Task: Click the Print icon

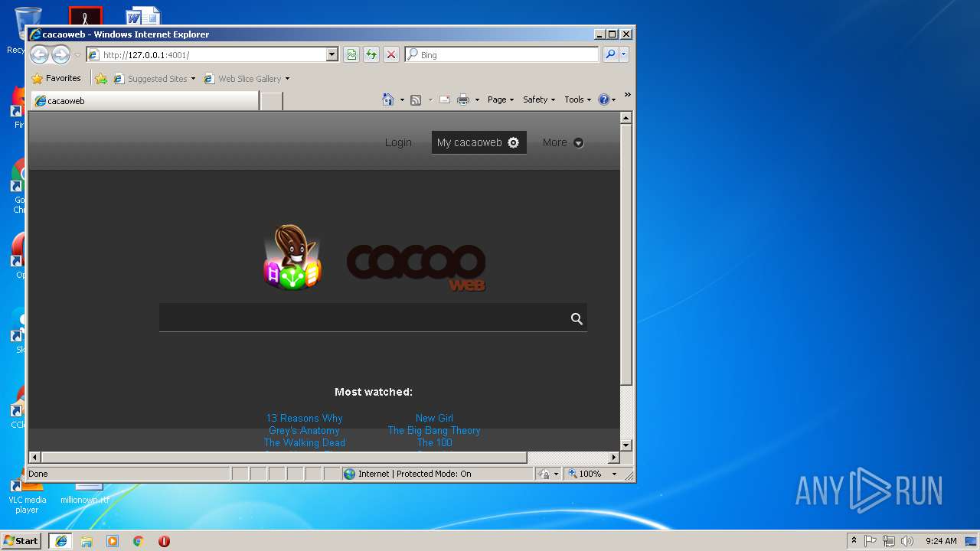Action: click(463, 99)
